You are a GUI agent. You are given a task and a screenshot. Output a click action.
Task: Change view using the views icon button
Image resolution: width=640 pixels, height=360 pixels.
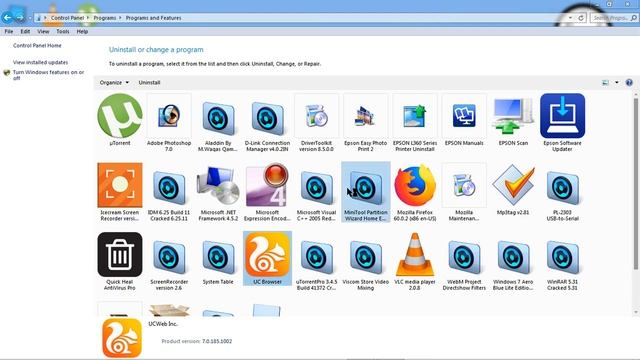(x=606, y=82)
